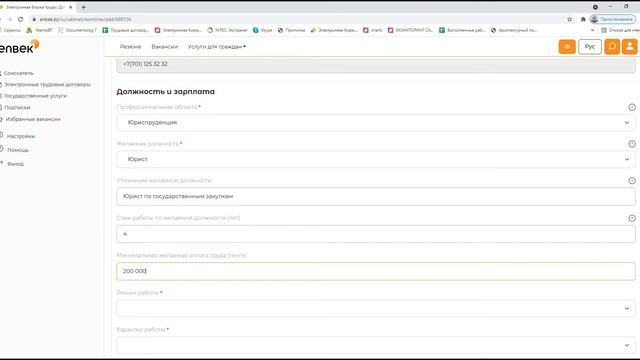Image resolution: width=640 pixels, height=360 pixels.
Task: Open the Прописка bookmark
Action: pos(291,30)
